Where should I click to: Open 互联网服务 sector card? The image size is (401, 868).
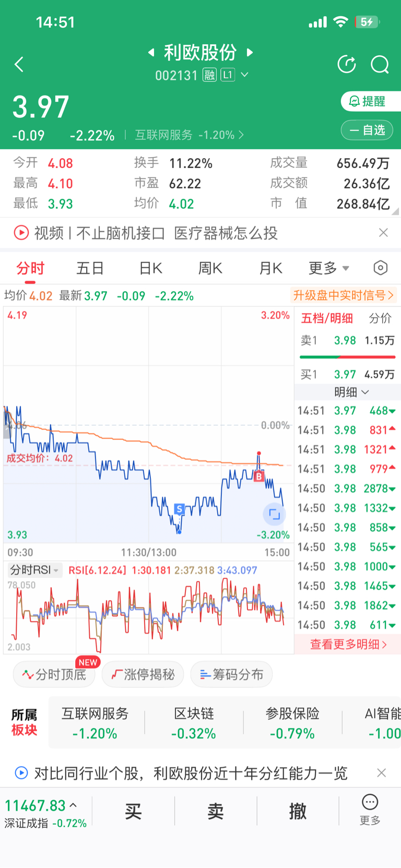pyautogui.click(x=95, y=723)
